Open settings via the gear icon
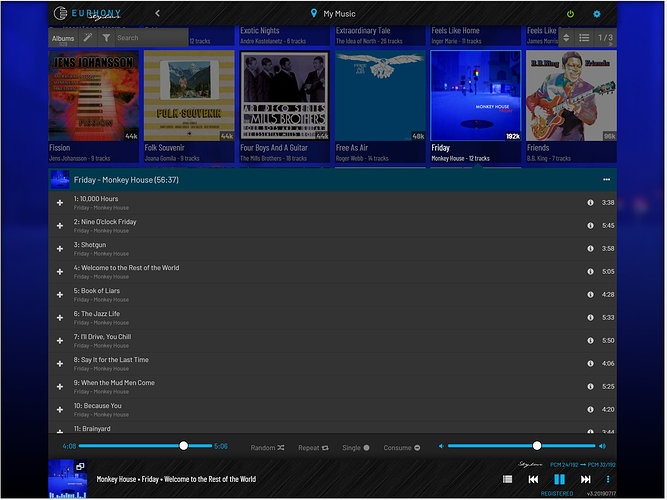 [597, 14]
